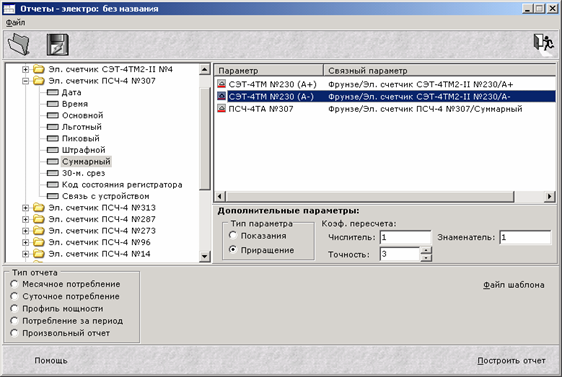Viewport: 562px width, 377px height.
Task: Click the Файл шаблона button
Action: coord(514,285)
